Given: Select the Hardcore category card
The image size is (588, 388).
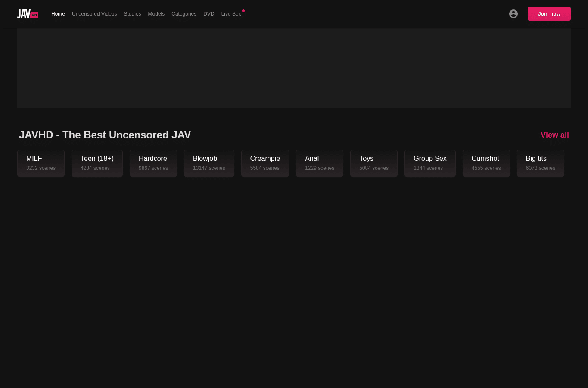Looking at the screenshot, I should click(153, 163).
